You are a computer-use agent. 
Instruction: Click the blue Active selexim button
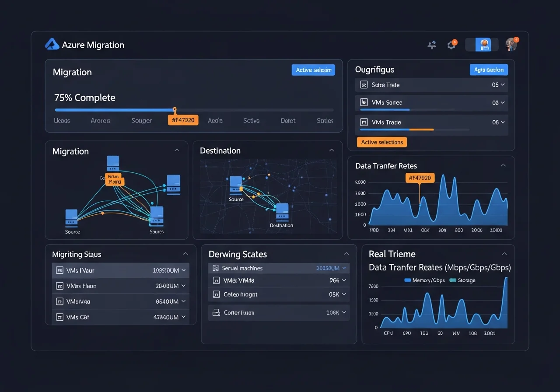click(x=313, y=70)
